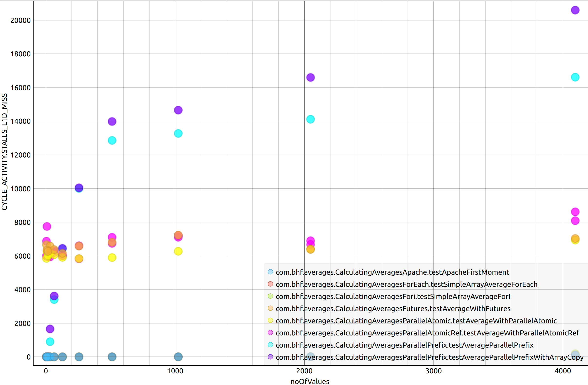Click the cyan point just below 1000
Screen dimensions: 588x385
[x=50, y=342]
